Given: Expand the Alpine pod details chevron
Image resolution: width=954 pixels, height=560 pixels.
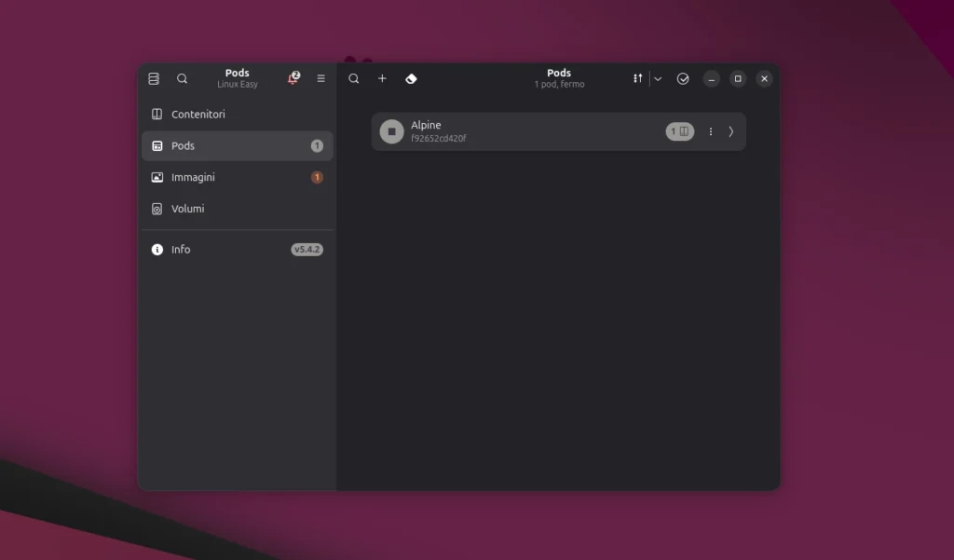Looking at the screenshot, I should pos(731,131).
